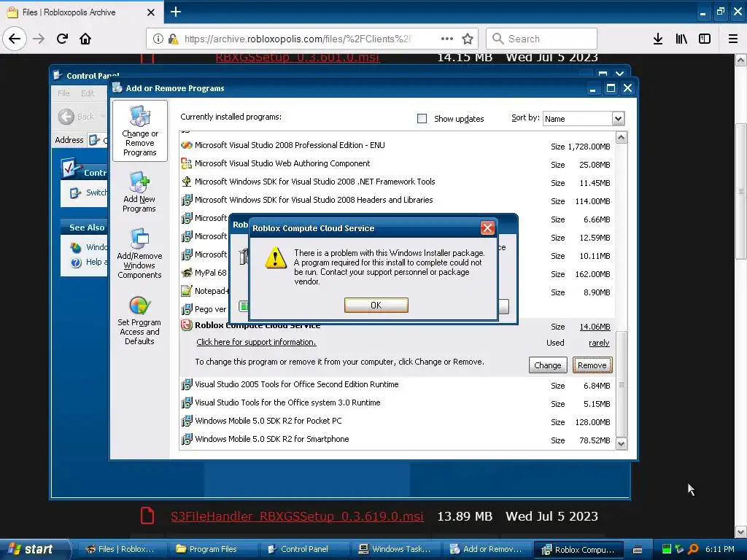Click Back button in Control Panel window
This screenshot has width=747, height=560.
pos(77,117)
